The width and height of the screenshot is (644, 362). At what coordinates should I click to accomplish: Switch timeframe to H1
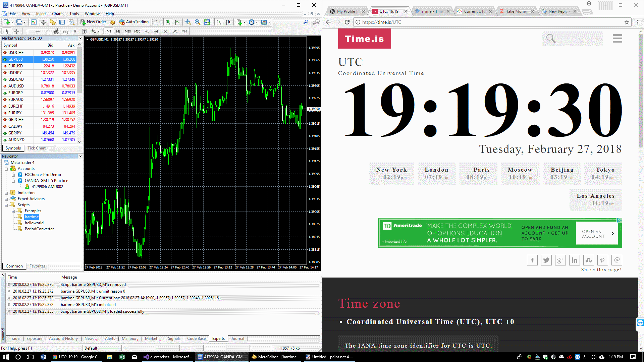click(x=147, y=31)
